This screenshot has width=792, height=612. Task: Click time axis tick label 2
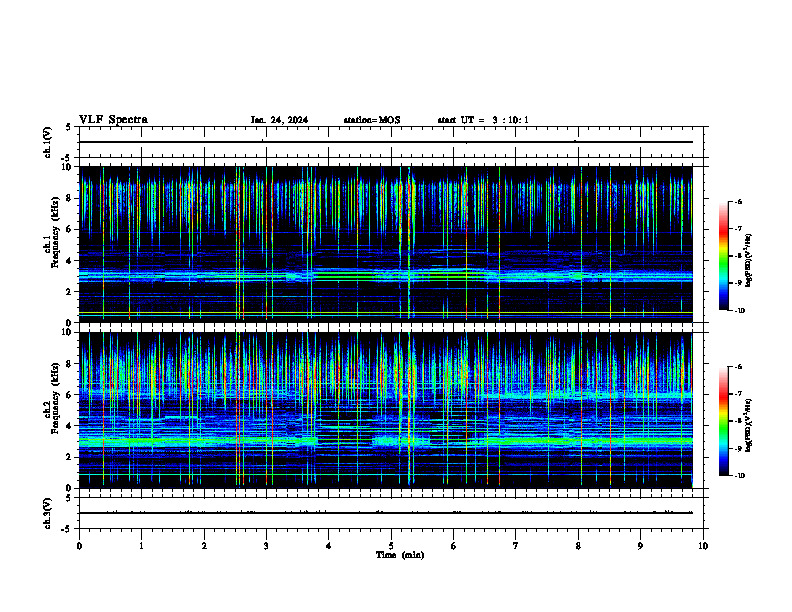click(204, 546)
